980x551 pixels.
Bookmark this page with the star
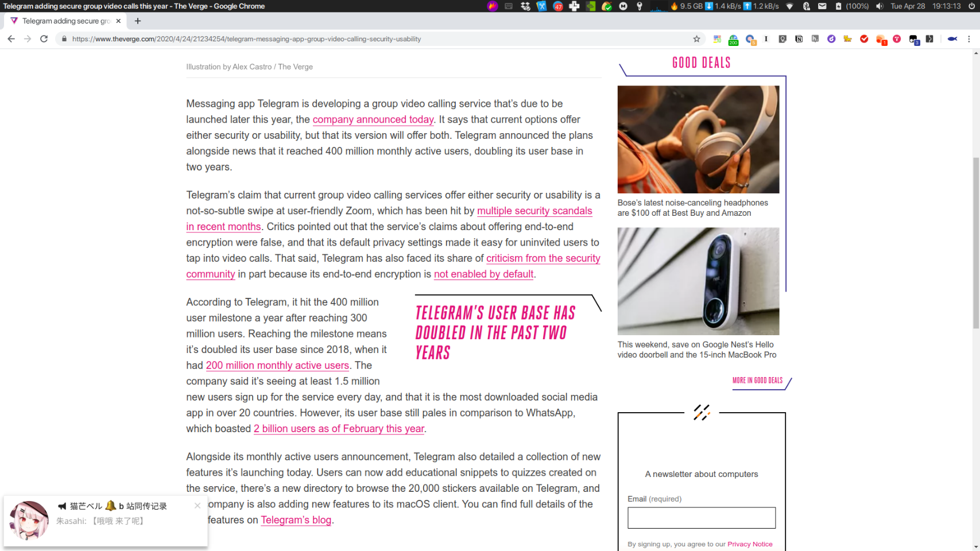696,39
